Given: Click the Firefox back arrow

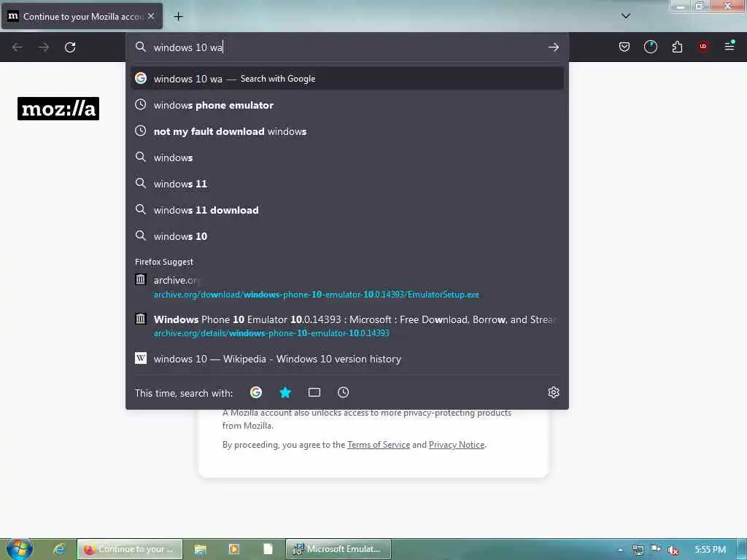Looking at the screenshot, I should [18, 47].
